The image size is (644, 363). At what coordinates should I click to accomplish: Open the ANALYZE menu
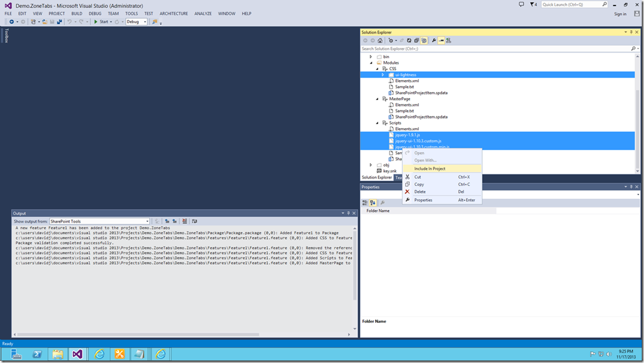203,14
